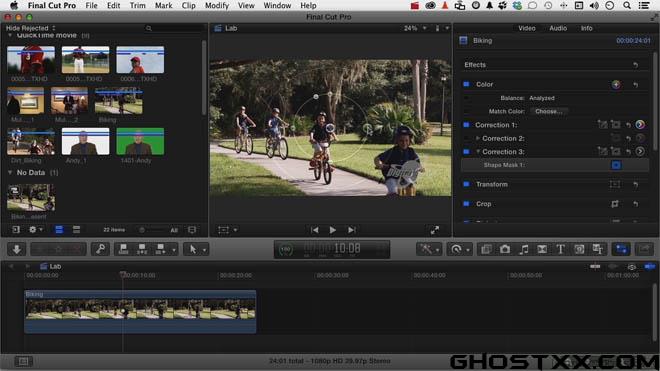
Task: Collapse the No Data group
Action: (x=10, y=173)
